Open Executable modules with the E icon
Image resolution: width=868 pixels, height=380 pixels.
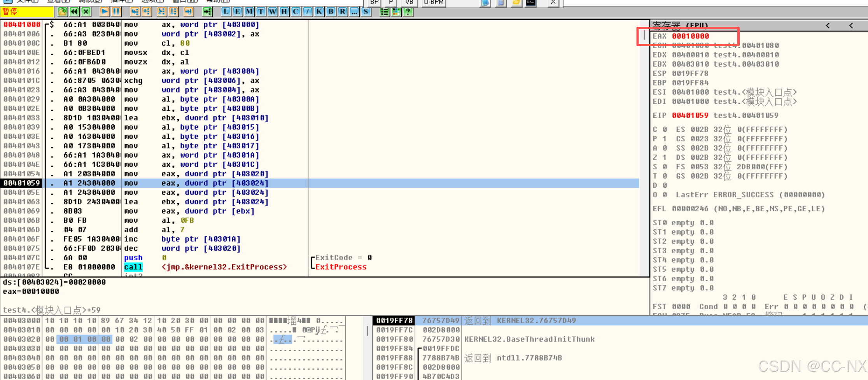[238, 12]
